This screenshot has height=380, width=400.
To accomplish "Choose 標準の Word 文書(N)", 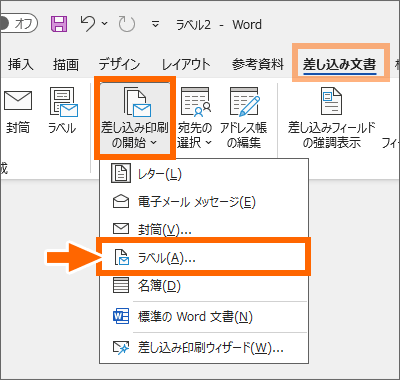I will click(x=204, y=317).
